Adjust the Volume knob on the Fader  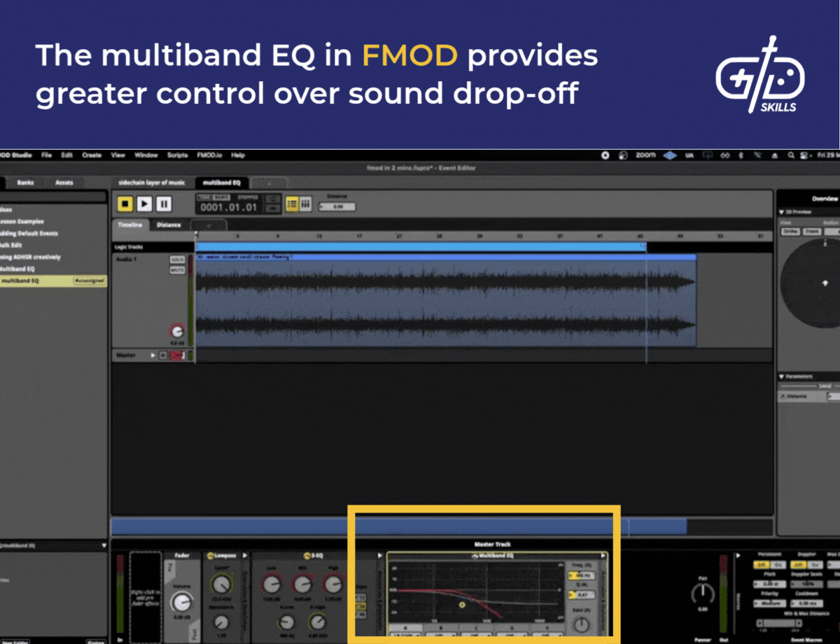[x=182, y=602]
